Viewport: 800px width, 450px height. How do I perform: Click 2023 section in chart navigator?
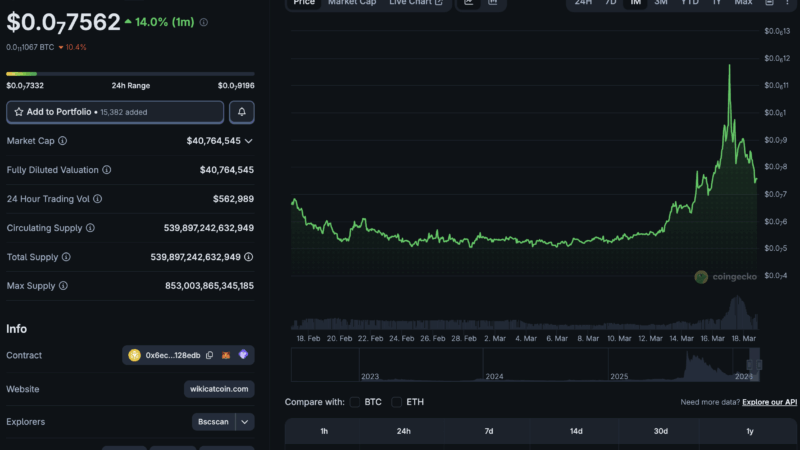pos(421,365)
